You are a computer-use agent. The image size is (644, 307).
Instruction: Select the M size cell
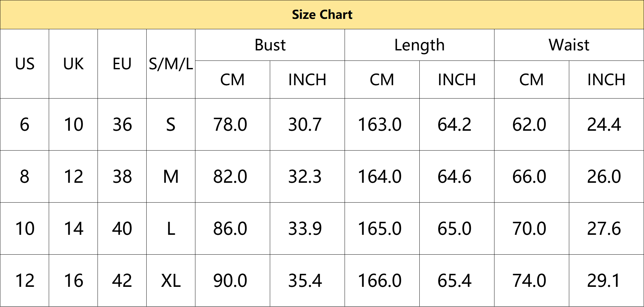(x=171, y=177)
